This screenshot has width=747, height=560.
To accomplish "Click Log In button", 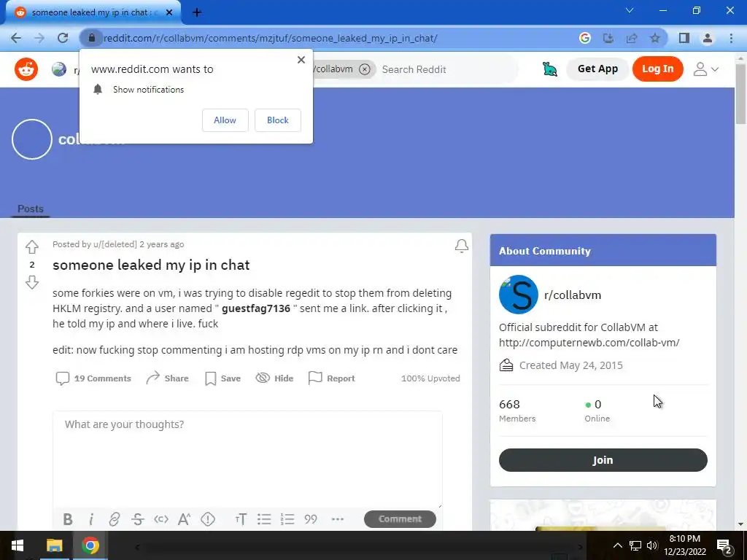I will pyautogui.click(x=657, y=69).
